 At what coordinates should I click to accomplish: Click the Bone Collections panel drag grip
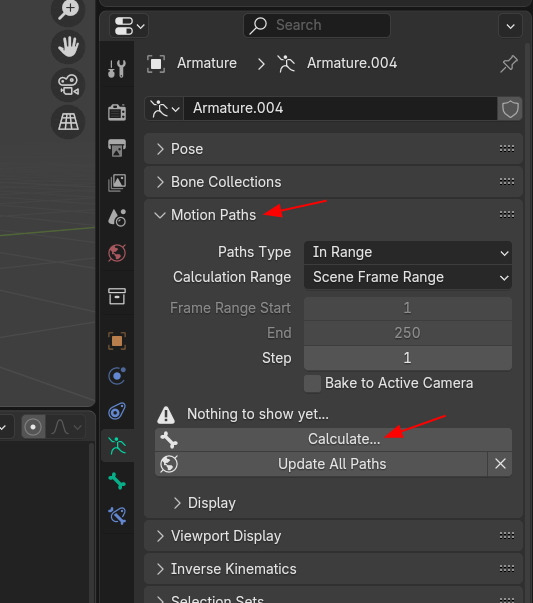click(x=506, y=182)
